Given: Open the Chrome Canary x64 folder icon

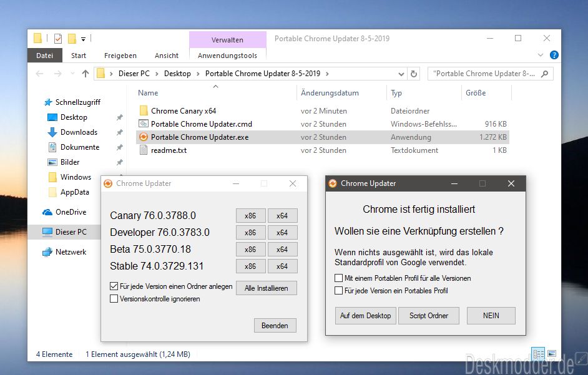Looking at the screenshot, I should (x=143, y=110).
